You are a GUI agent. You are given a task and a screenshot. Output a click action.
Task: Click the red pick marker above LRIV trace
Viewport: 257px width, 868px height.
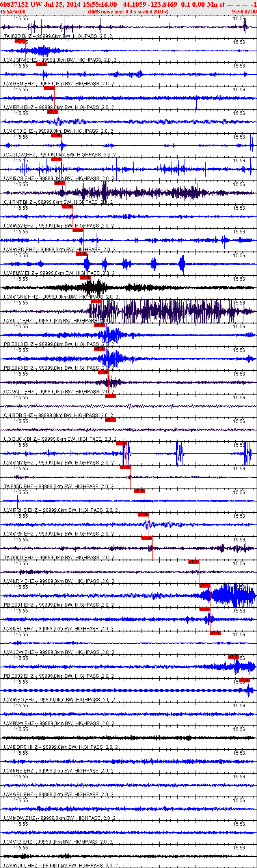(194, 562)
